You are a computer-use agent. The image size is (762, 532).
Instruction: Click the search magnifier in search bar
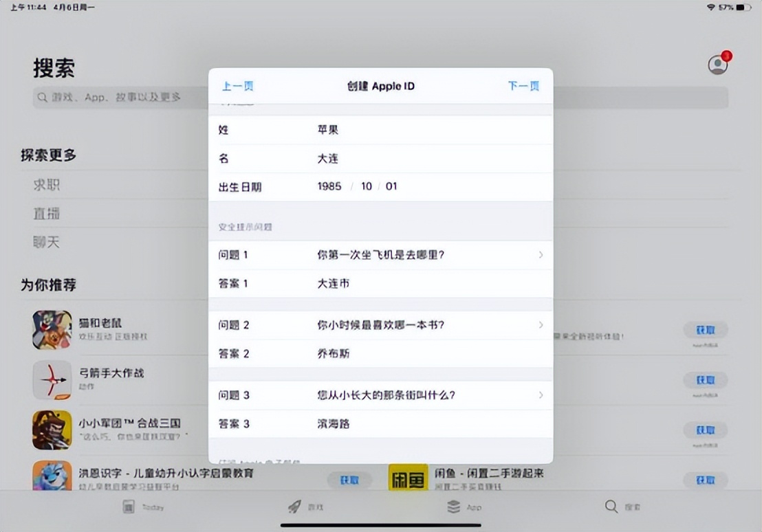point(43,98)
